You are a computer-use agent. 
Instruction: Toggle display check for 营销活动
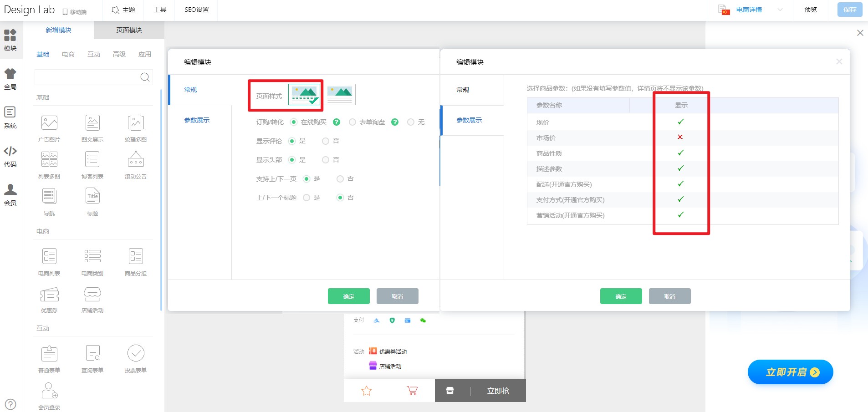click(681, 214)
